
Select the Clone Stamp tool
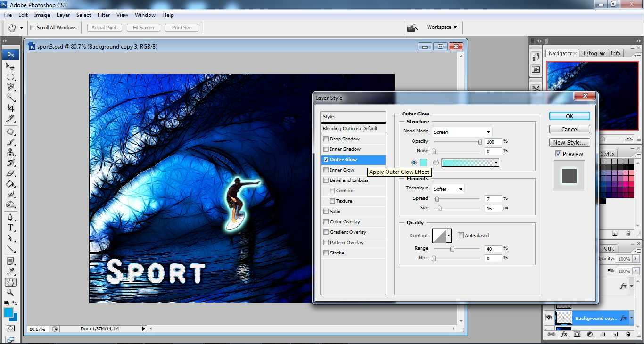click(x=10, y=153)
